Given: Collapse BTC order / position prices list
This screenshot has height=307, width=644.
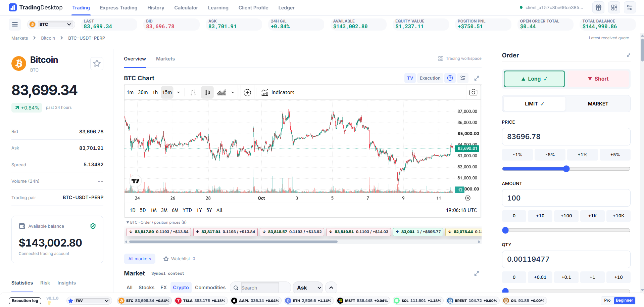Looking at the screenshot, I should click(x=156, y=222).
